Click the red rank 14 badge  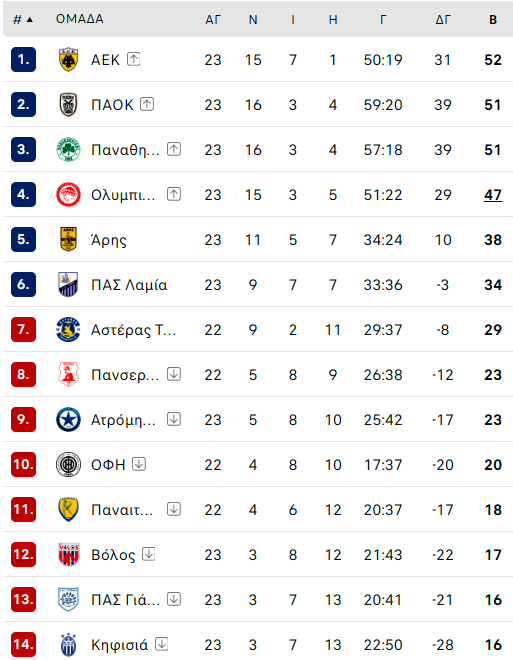[x=24, y=644]
